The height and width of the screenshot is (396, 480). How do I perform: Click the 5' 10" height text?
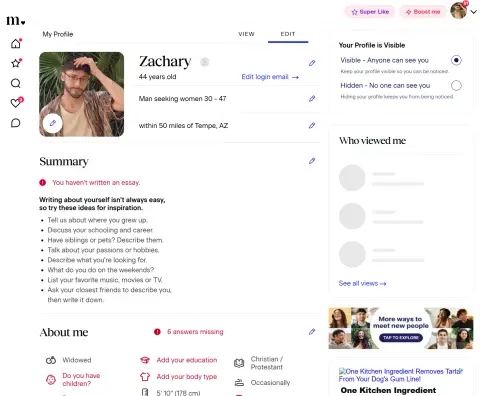[178, 393]
